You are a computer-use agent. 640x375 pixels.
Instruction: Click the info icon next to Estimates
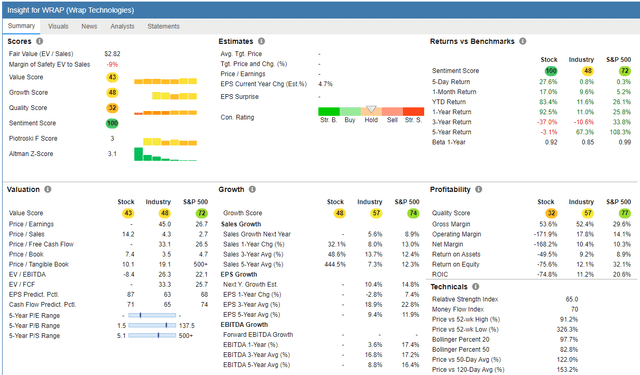click(x=262, y=41)
